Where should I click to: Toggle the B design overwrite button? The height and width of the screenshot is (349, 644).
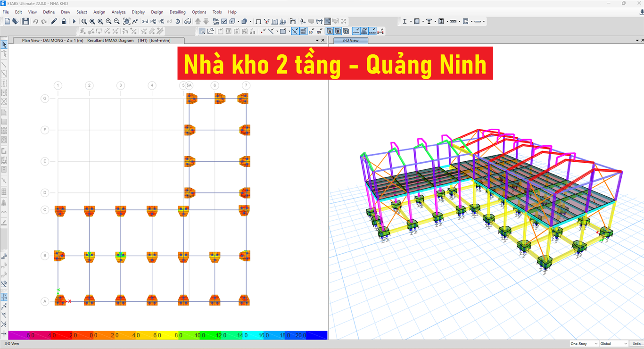coord(338,31)
